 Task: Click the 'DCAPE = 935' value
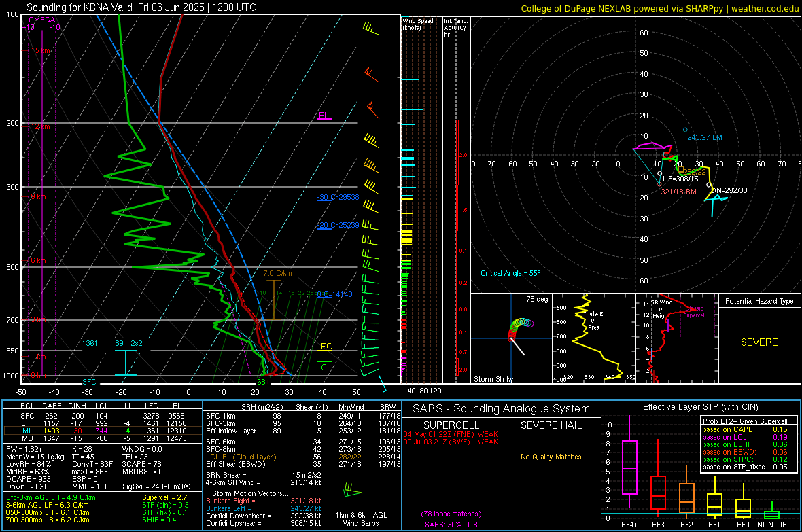tap(28, 479)
